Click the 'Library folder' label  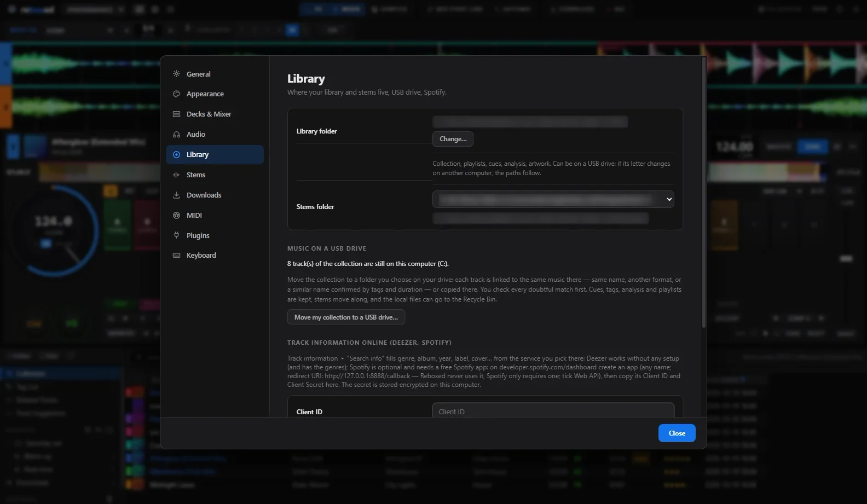tap(316, 131)
